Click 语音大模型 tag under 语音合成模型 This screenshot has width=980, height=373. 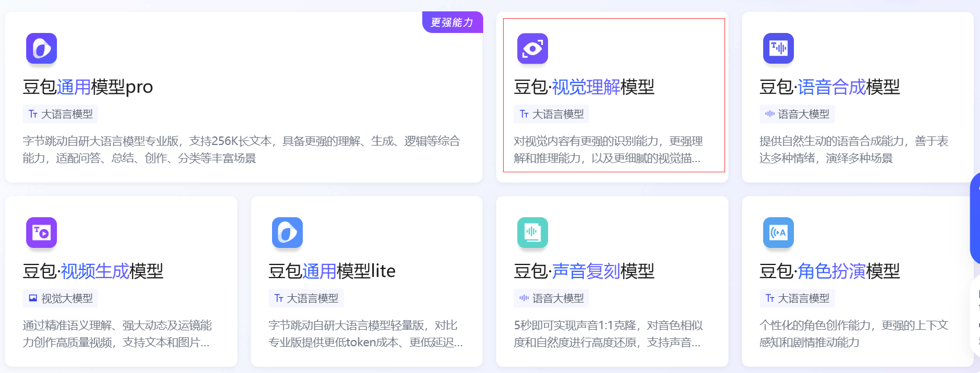click(x=797, y=114)
